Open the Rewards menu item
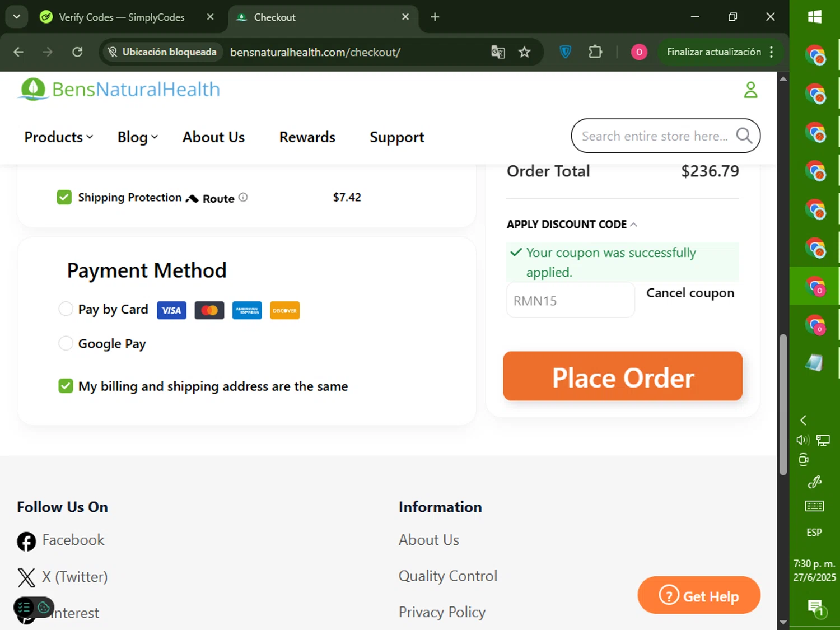840x630 pixels. [307, 137]
